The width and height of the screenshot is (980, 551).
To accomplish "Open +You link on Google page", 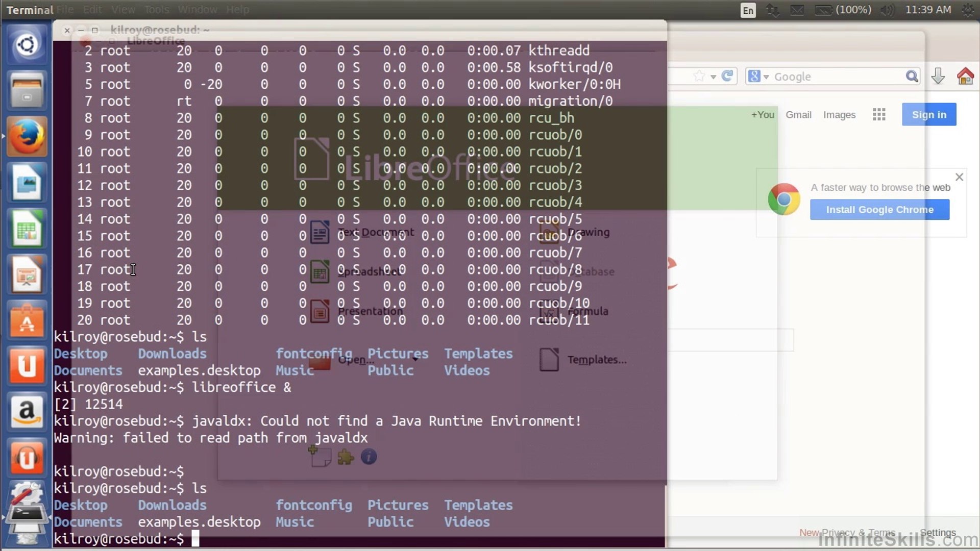I will click(x=763, y=115).
